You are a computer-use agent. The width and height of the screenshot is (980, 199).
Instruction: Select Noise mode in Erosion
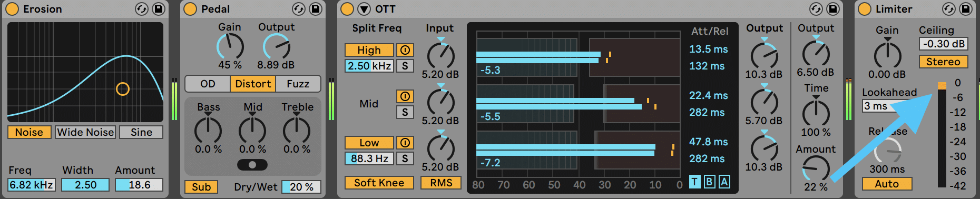29,132
